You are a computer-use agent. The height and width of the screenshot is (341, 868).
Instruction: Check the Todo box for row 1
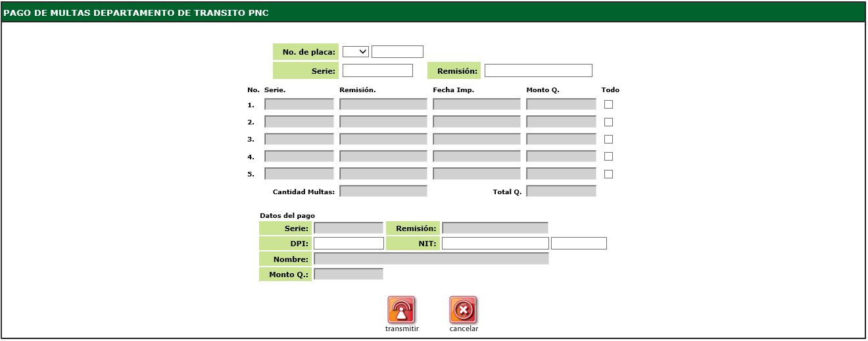click(608, 104)
